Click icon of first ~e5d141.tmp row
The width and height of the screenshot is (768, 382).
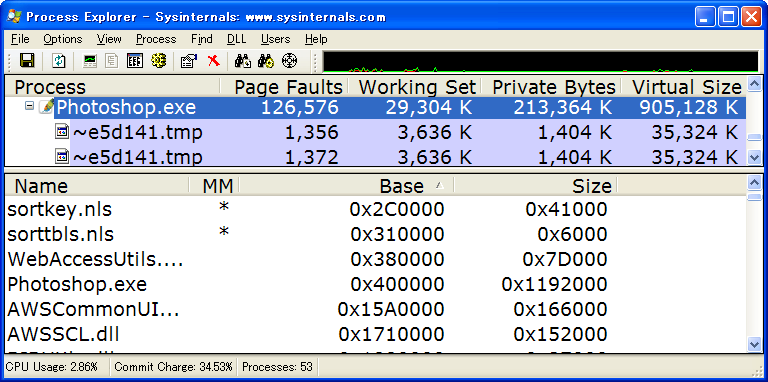[x=62, y=132]
